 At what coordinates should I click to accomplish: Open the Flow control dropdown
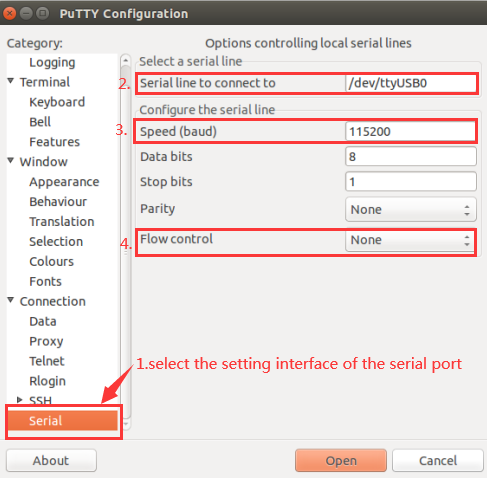(x=411, y=240)
